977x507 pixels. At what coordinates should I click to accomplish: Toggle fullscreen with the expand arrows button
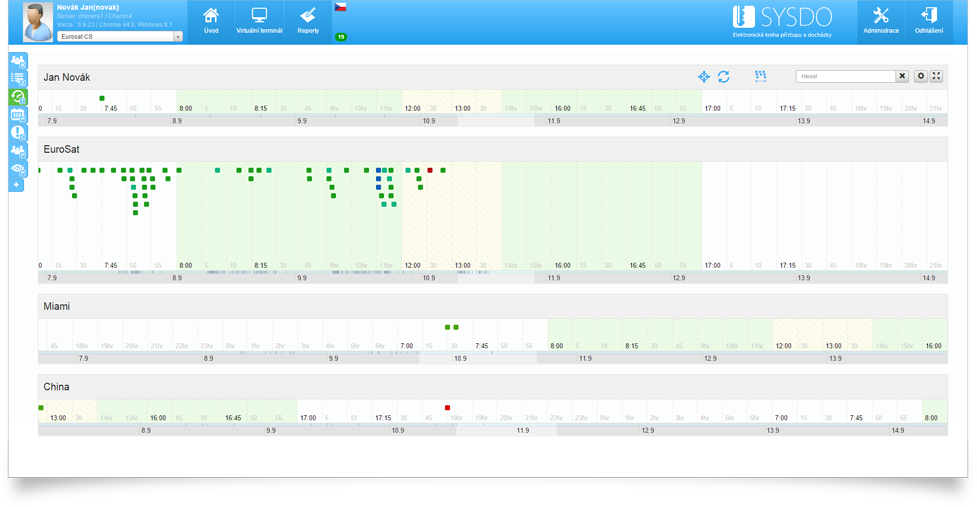936,76
